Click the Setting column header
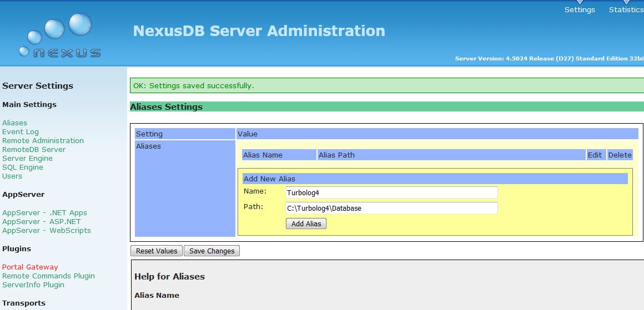Image resolution: width=644 pixels, height=310 pixels. pyautogui.click(x=185, y=134)
